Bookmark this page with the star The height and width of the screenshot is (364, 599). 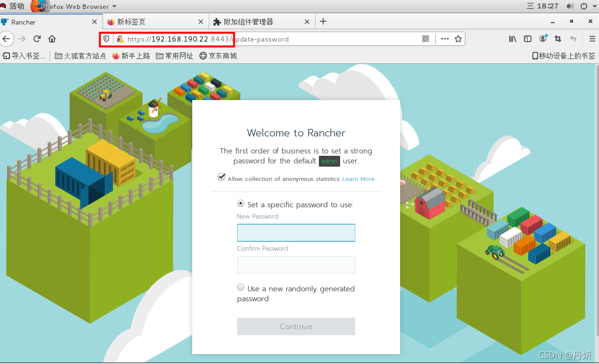[458, 39]
